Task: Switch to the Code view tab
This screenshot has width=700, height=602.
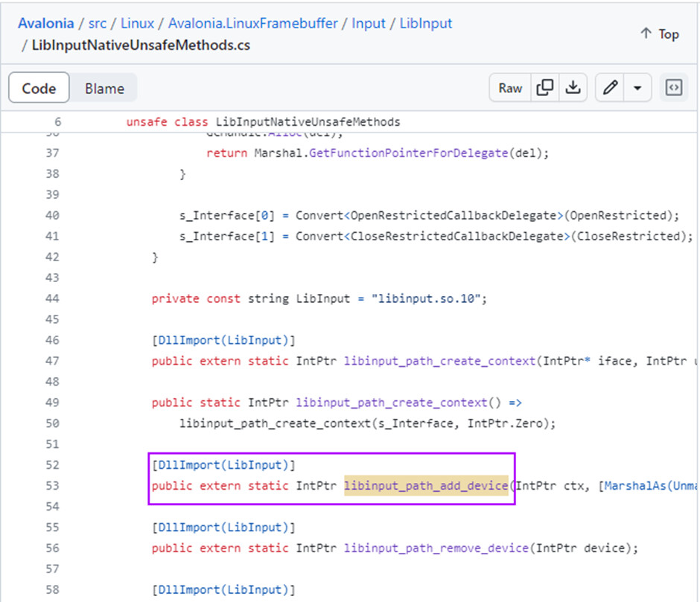Action: tap(39, 88)
